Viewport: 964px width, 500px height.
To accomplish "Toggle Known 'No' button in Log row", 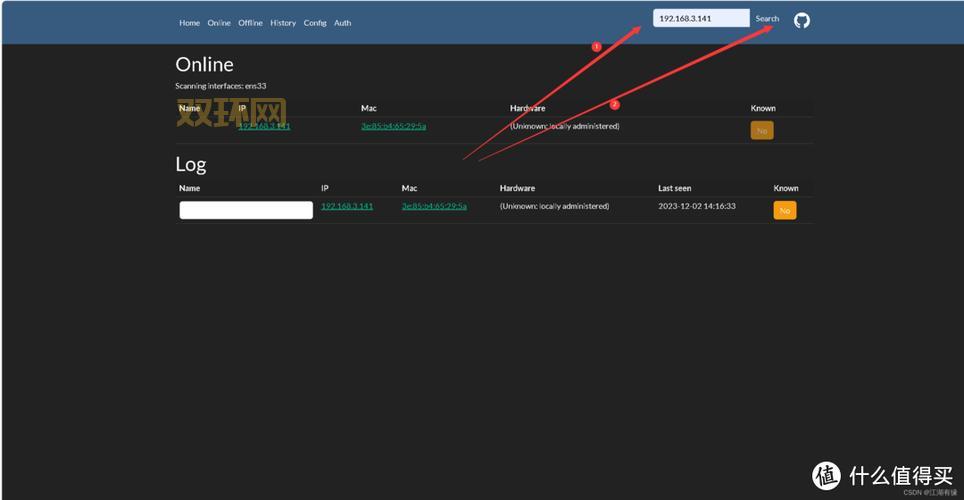I will click(x=784, y=210).
